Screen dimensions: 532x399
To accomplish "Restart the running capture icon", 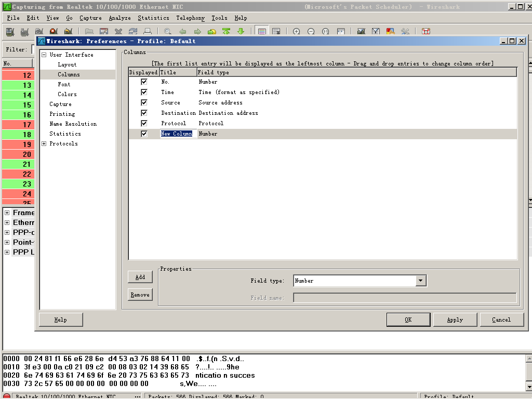I will (x=68, y=32).
